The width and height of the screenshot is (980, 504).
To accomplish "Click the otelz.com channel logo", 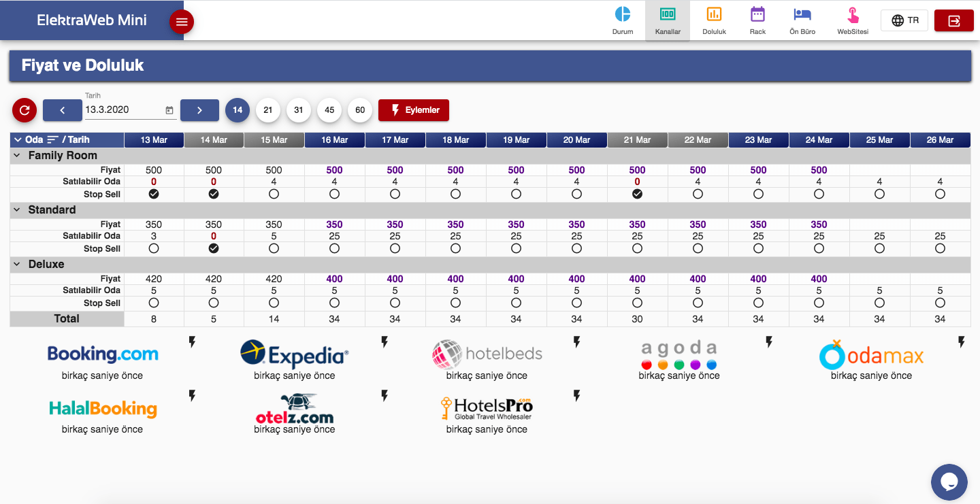I will (x=295, y=409).
